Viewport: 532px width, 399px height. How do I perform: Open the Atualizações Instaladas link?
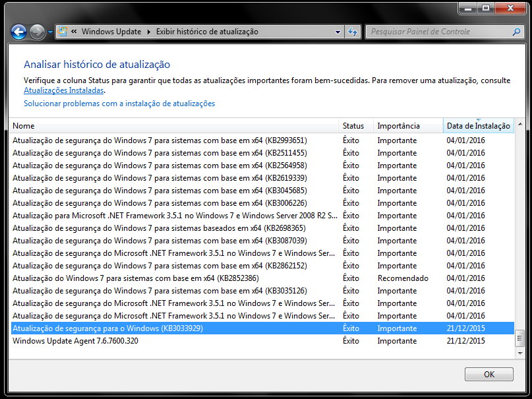pyautogui.click(x=64, y=90)
